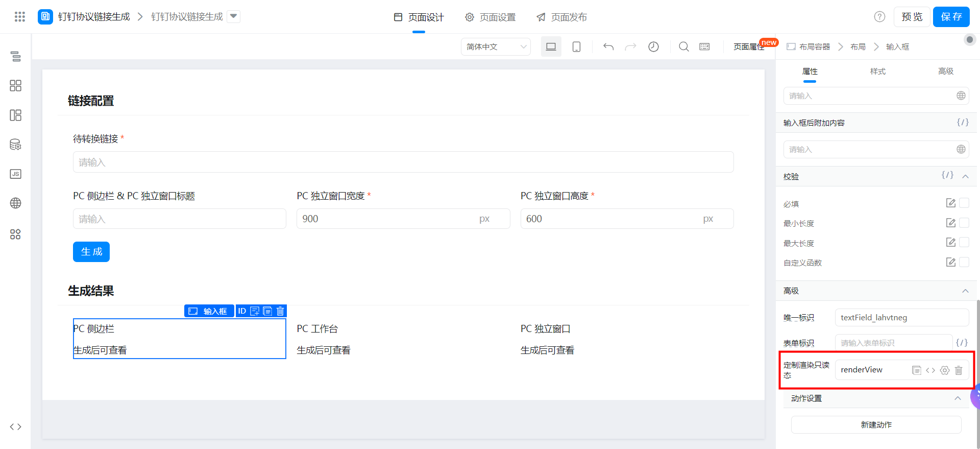Click the 新建动作 button
This screenshot has height=449, width=980.
click(876, 425)
